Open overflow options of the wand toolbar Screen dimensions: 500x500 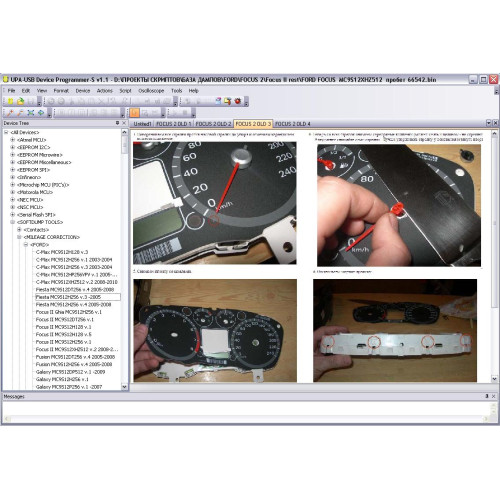pyautogui.click(x=50, y=113)
